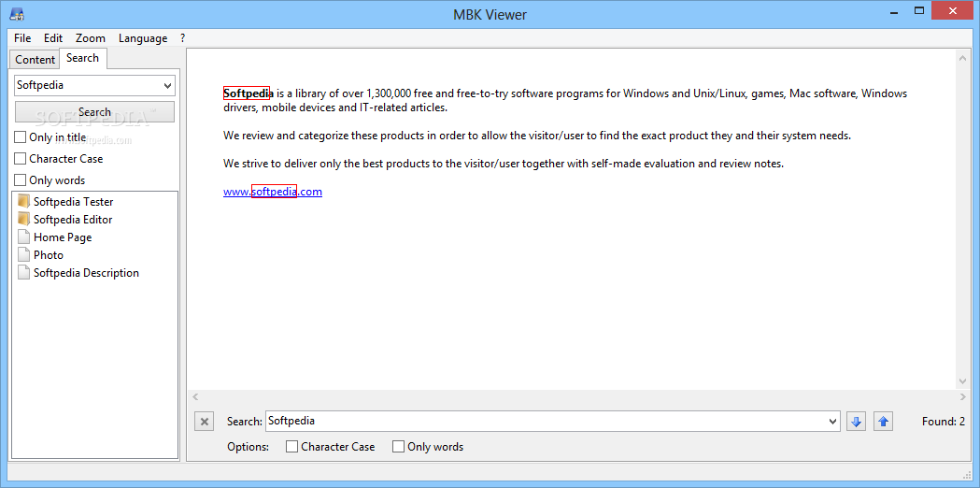Click into the left panel search text field
Screen dimensions: 980x488
[x=88, y=86]
